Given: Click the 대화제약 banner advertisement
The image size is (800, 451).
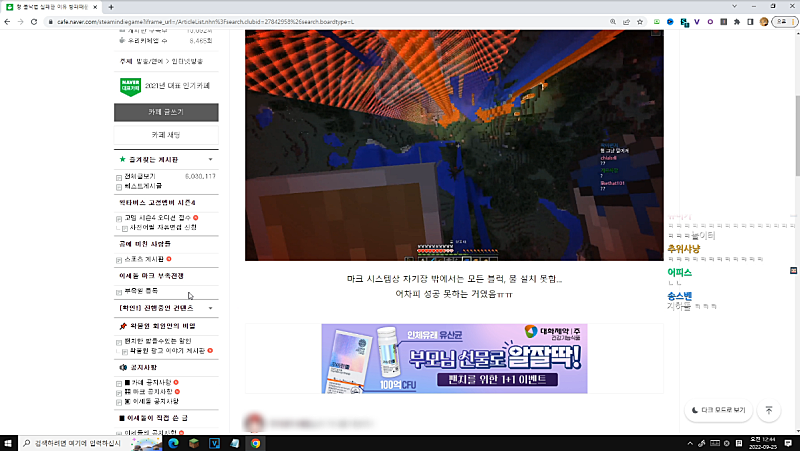Looking at the screenshot, I should pyautogui.click(x=454, y=358).
